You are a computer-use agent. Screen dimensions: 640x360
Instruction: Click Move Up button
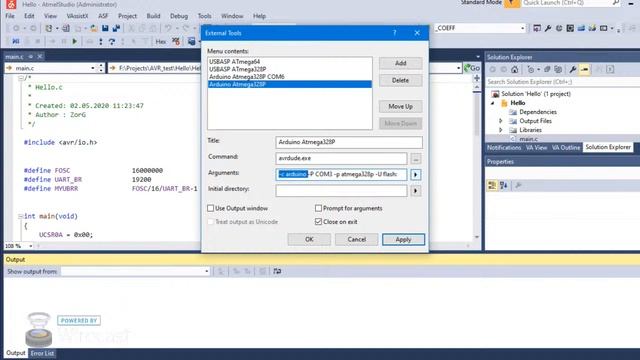[400, 107]
